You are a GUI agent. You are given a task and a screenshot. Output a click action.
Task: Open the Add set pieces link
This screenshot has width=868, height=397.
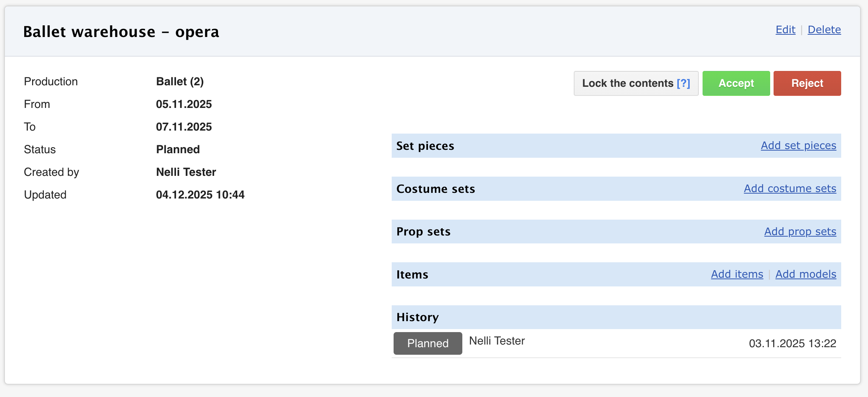pyautogui.click(x=798, y=146)
